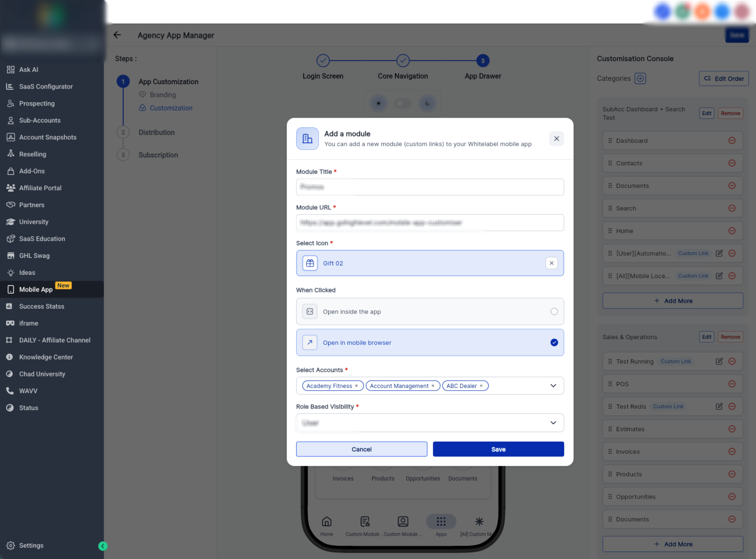Remove the Search module from the list
The height and width of the screenshot is (559, 756).
pyautogui.click(x=732, y=208)
